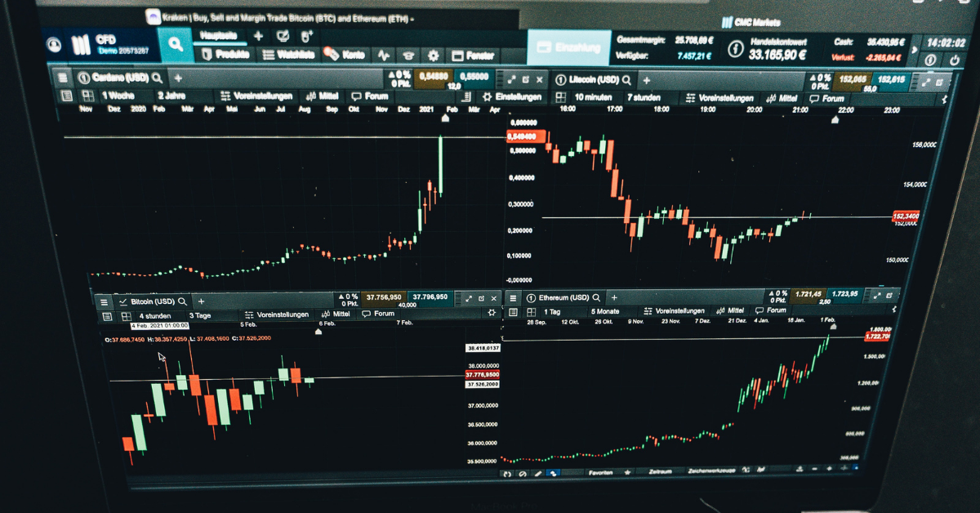Open Cardano chart hamburger menu

[x=62, y=78]
